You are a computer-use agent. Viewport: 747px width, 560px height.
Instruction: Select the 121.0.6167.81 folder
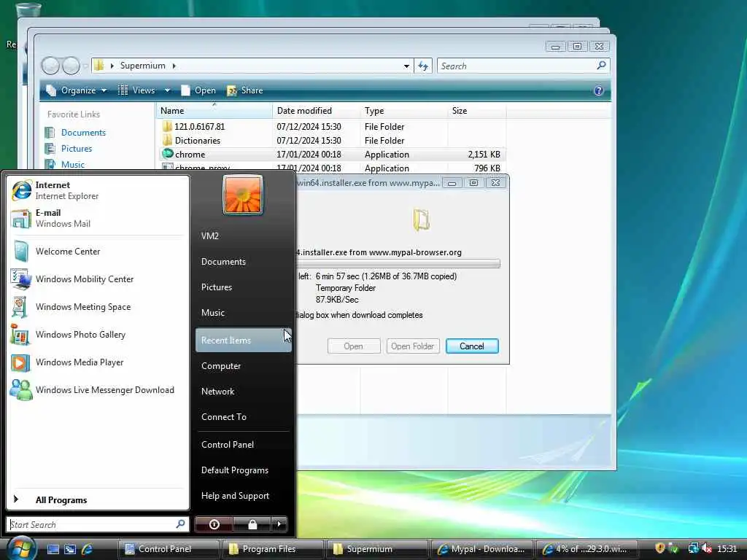pyautogui.click(x=331, y=127)
